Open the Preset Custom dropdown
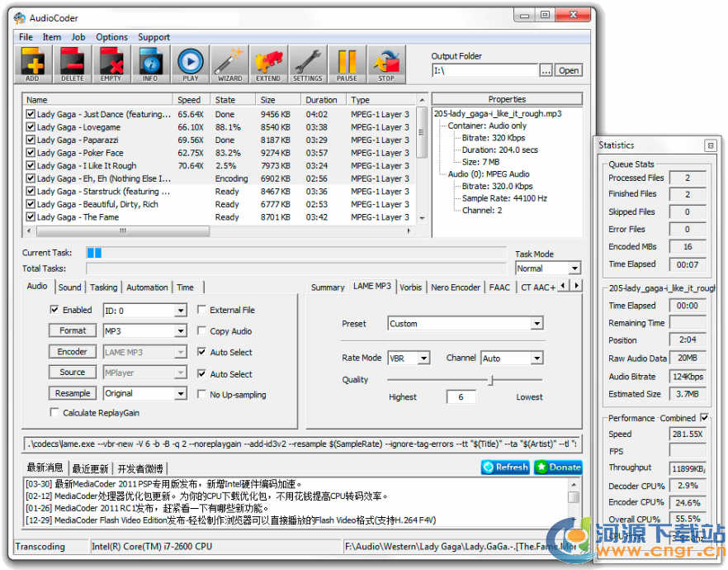 pyautogui.click(x=537, y=323)
